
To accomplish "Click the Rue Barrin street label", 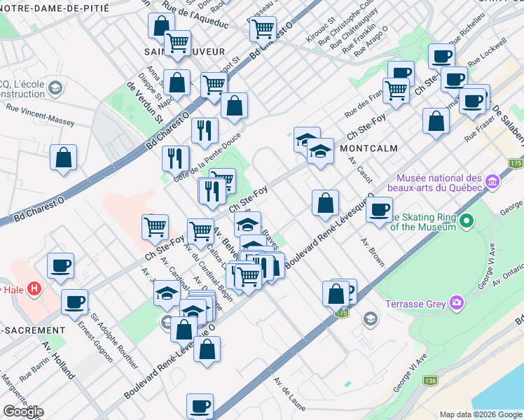I will pos(34,370).
